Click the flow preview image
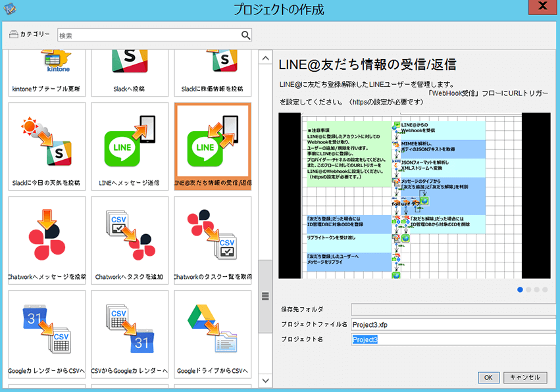 click(x=415, y=195)
